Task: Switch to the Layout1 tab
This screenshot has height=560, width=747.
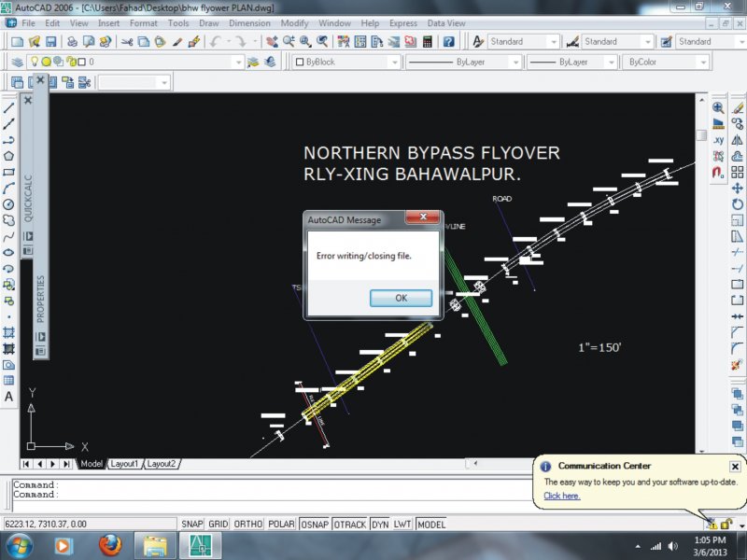Action: [124, 464]
